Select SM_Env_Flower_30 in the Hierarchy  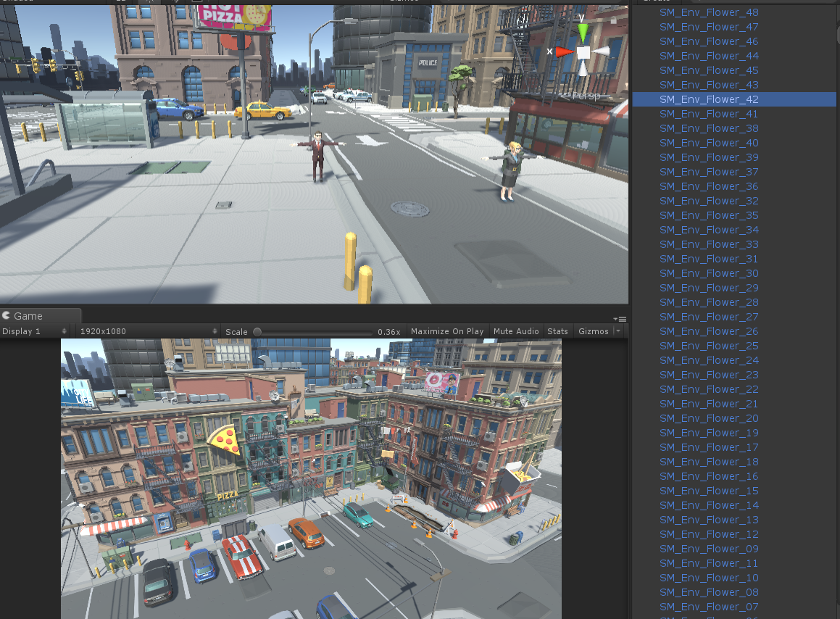click(x=734, y=273)
